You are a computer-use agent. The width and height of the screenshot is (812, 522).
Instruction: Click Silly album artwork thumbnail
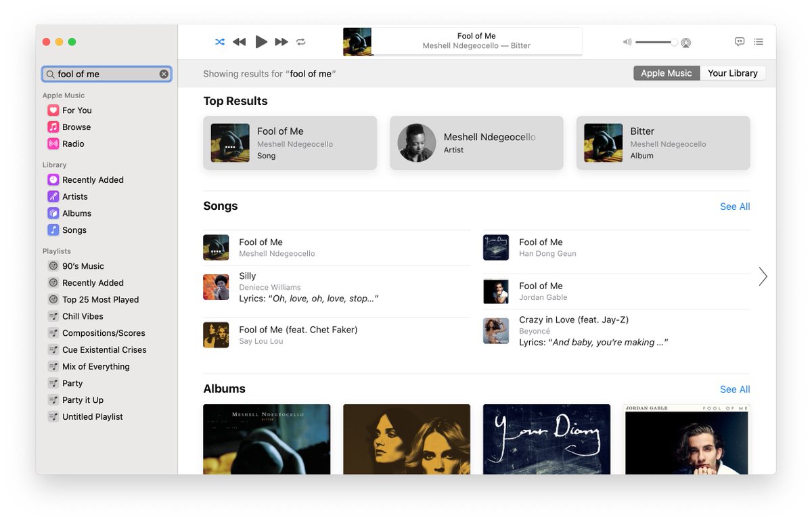216,287
